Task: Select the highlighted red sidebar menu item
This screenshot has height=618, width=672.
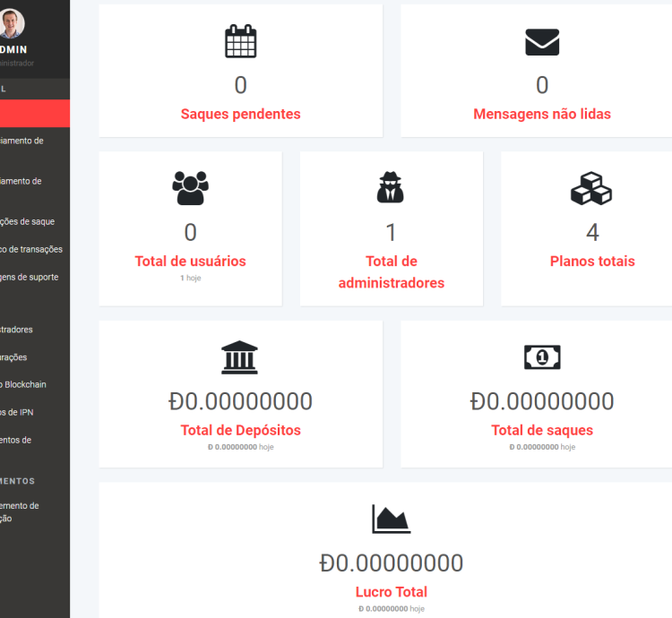Action: (34, 114)
